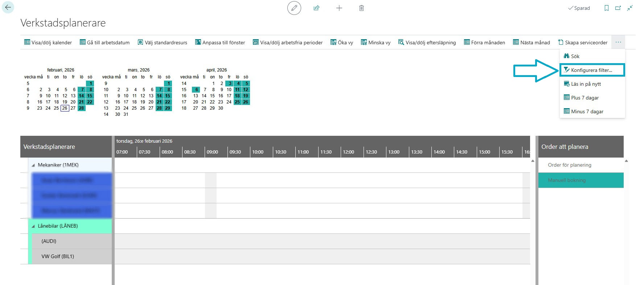Toggle Visa/dölj eftersläpning

point(427,42)
